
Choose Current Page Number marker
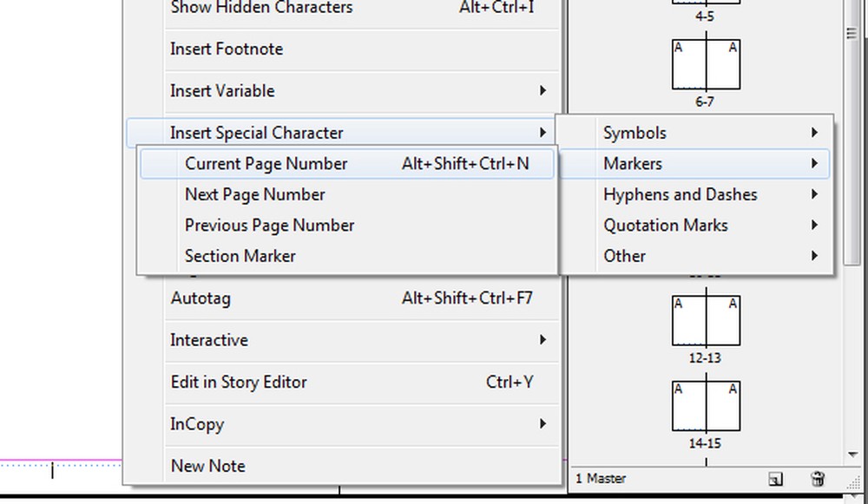pos(266,163)
